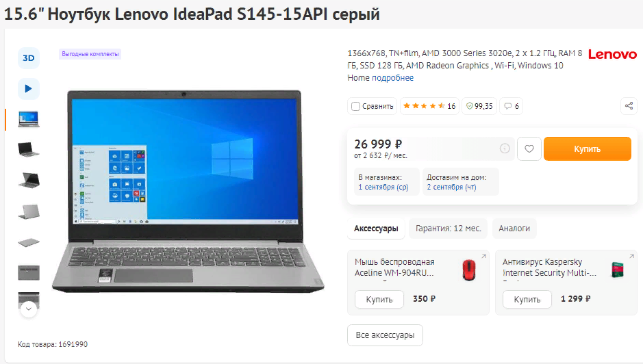Select the Аксессуары tab
Screen dimensions: 643x364
coord(376,229)
